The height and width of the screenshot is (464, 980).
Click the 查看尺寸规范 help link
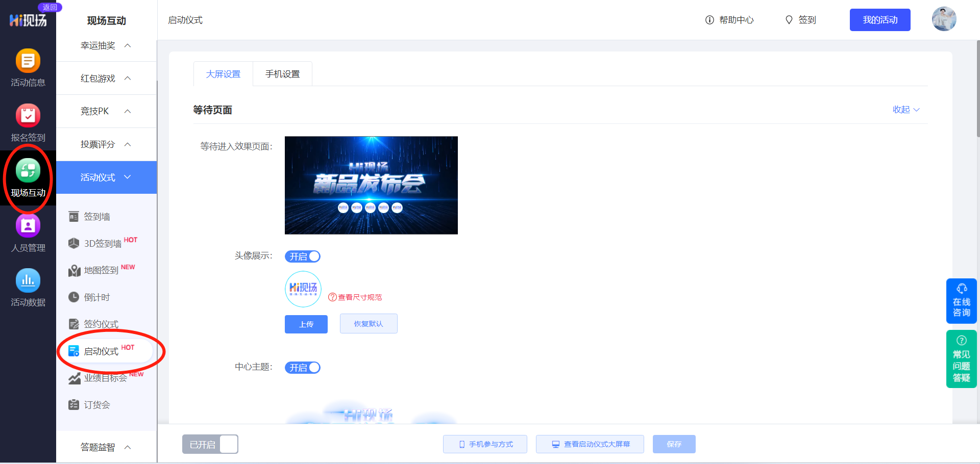pos(355,297)
